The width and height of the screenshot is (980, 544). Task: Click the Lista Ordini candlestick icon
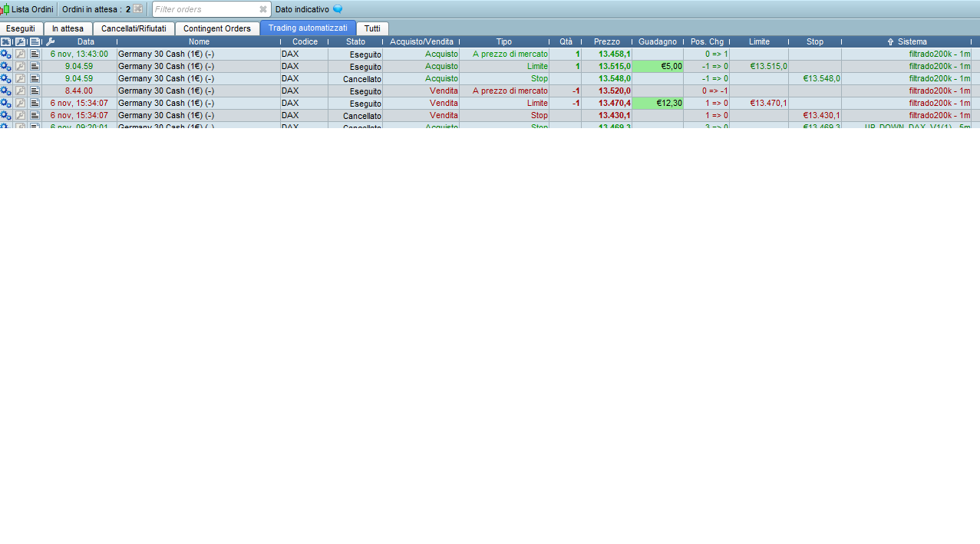[5, 9]
